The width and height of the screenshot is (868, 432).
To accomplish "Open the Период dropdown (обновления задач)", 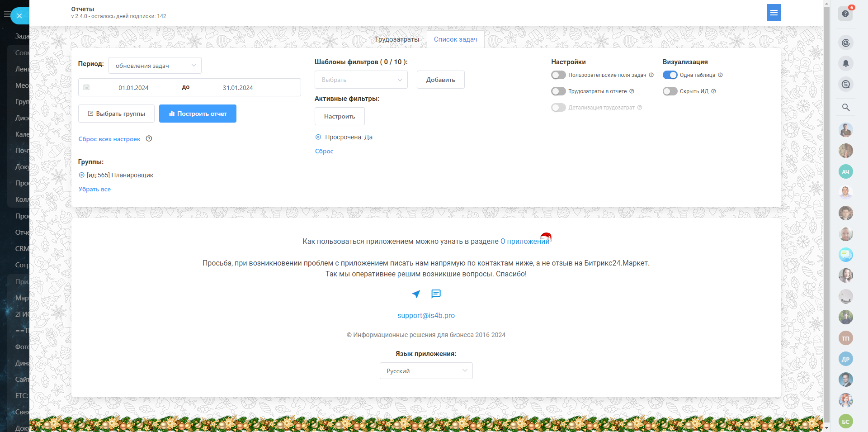I will (x=155, y=66).
